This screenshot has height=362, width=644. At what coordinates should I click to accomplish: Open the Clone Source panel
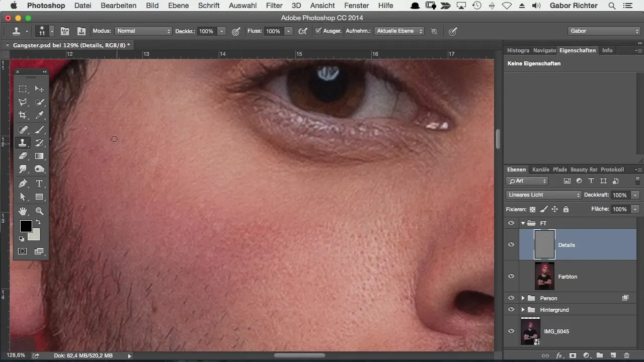(82, 31)
